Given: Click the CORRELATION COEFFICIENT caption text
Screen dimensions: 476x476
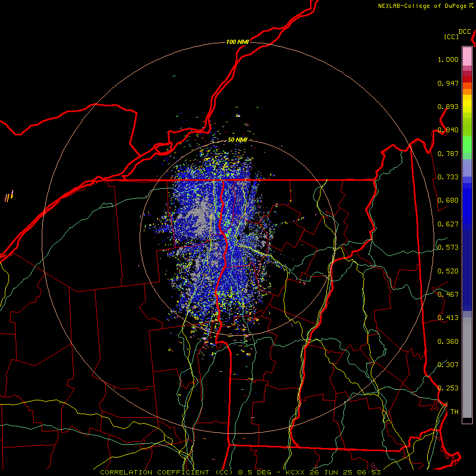Looking at the screenshot, I should coord(154,472).
